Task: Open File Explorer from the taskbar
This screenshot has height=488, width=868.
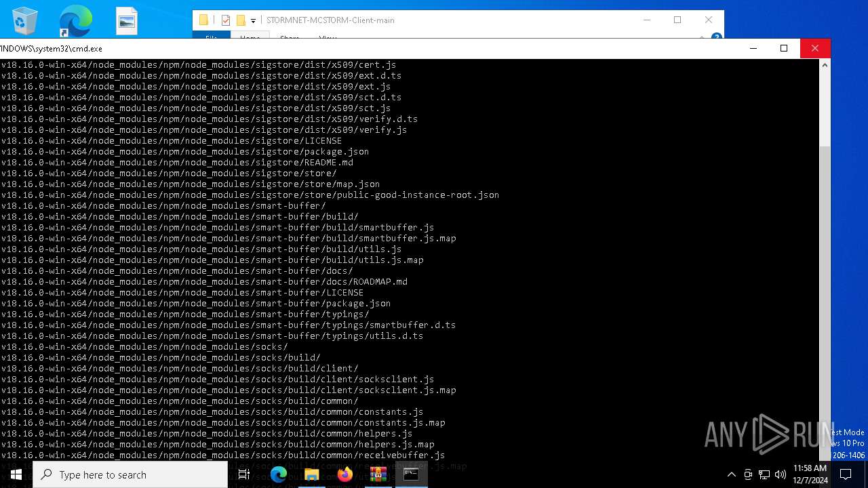Action: (x=311, y=474)
